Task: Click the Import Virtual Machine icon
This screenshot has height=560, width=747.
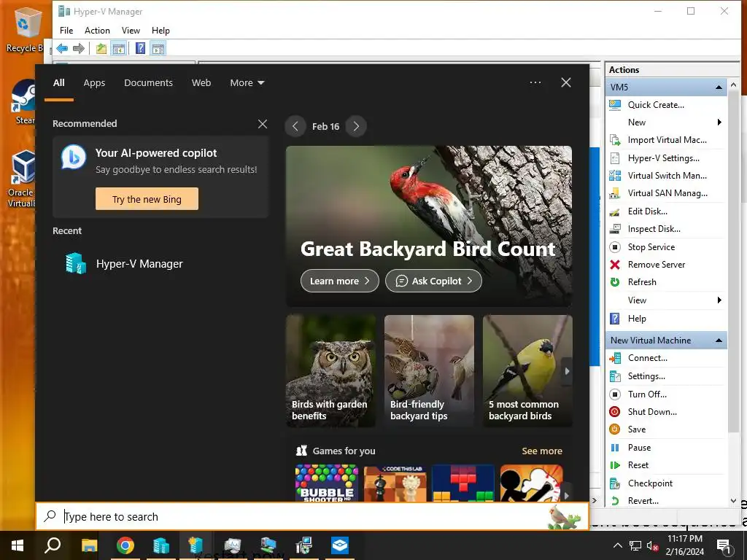Action: [x=615, y=140]
